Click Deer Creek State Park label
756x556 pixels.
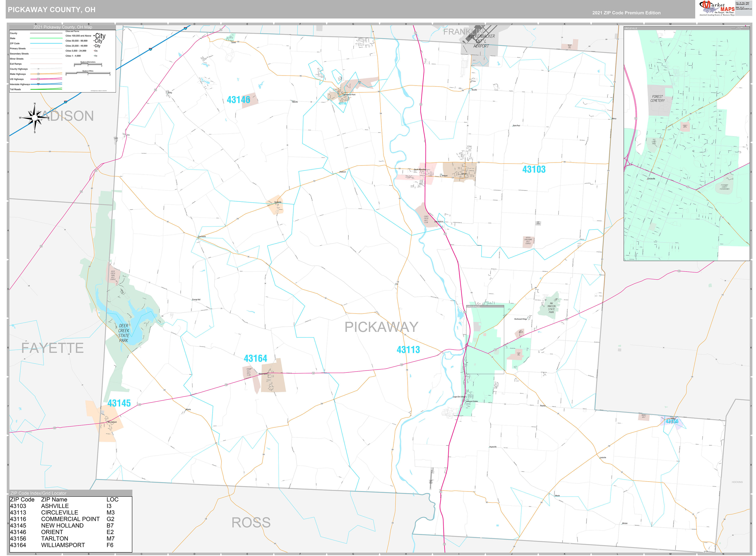click(124, 333)
